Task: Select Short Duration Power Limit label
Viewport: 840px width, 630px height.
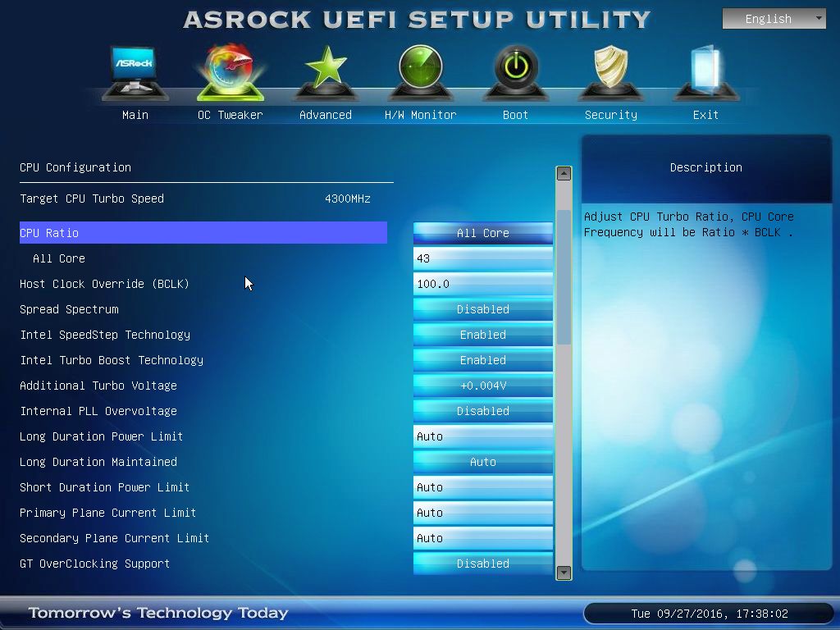Action: click(x=104, y=487)
